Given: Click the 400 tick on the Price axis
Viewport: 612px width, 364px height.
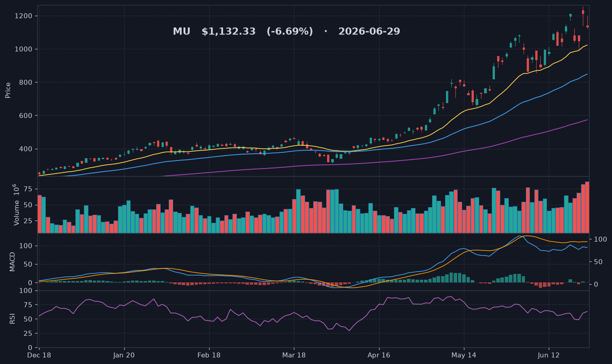Looking at the screenshot, I should (x=26, y=149).
